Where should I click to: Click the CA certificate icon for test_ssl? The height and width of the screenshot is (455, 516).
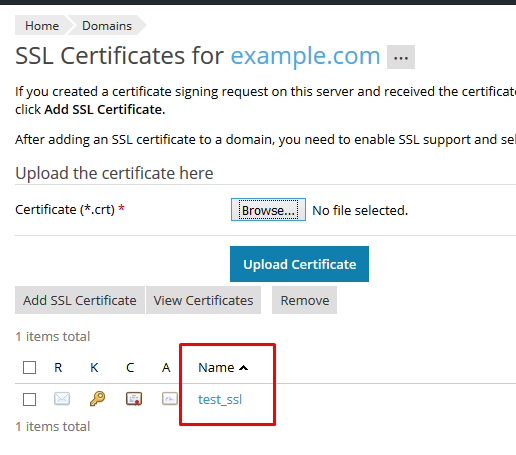pyautogui.click(x=170, y=399)
